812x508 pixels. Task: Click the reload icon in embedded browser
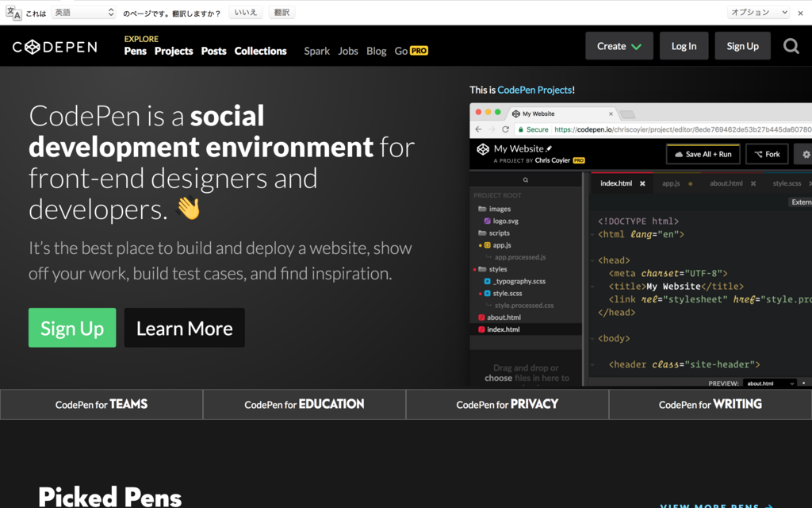(505, 129)
